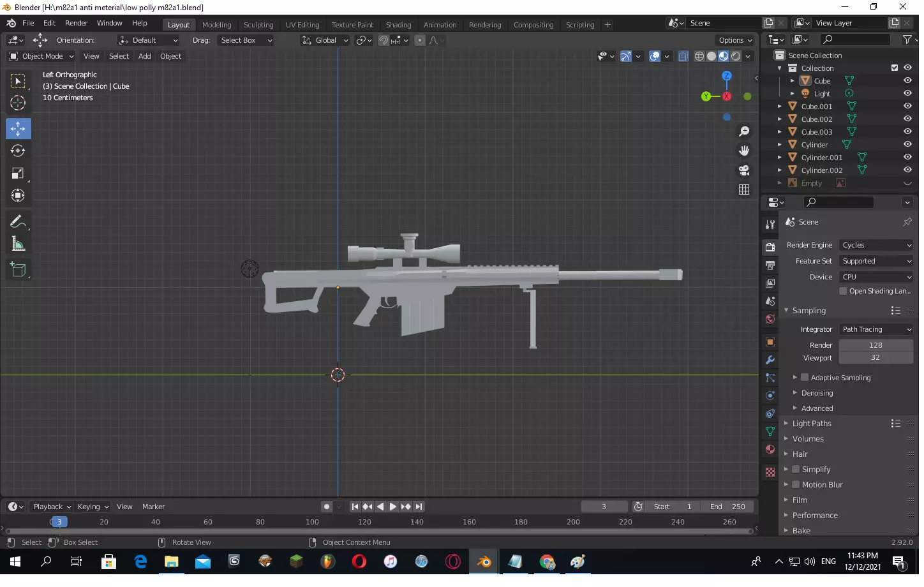Open the Active Tool settings tab
The image size is (924, 587).
tap(770, 225)
